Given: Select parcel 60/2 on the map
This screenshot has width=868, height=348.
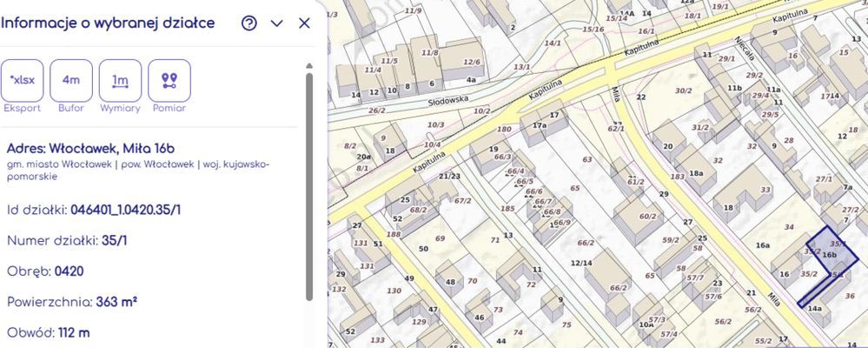Looking at the screenshot, I should tap(646, 216).
